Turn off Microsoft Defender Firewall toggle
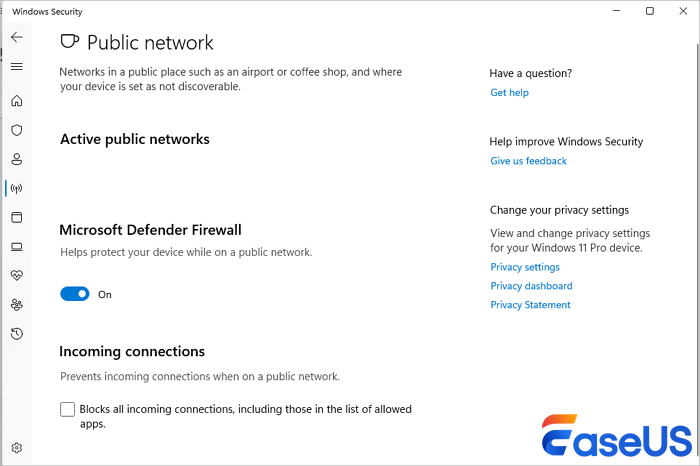The height and width of the screenshot is (466, 700). pos(75,294)
